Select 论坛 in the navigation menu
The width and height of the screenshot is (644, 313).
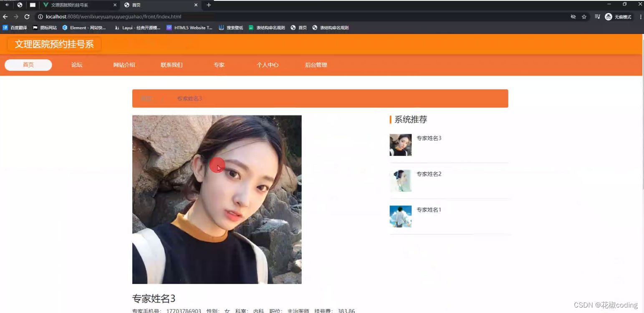(x=77, y=65)
